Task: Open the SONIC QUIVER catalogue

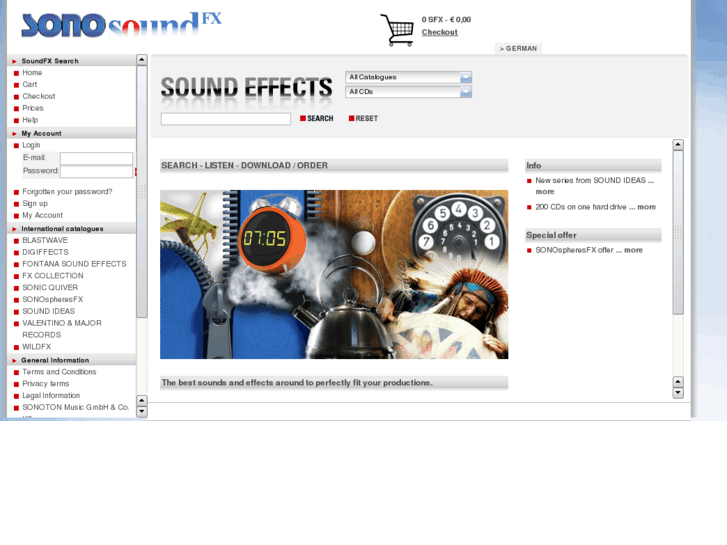Action: point(50,288)
